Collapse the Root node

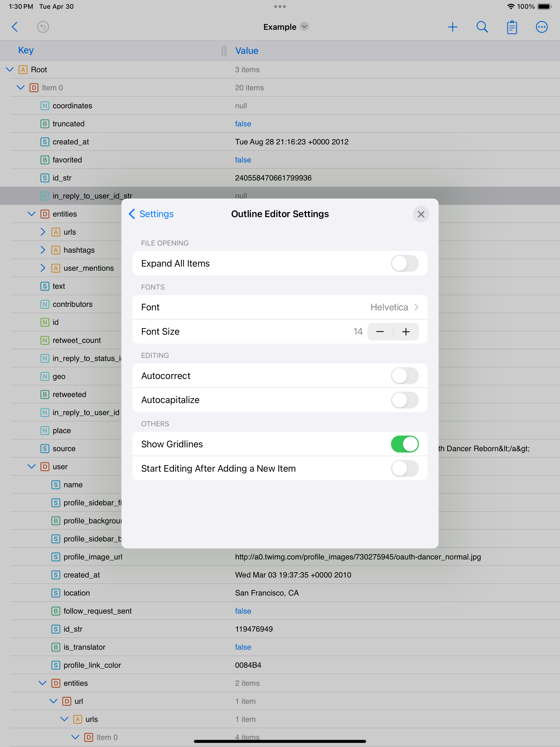point(10,69)
